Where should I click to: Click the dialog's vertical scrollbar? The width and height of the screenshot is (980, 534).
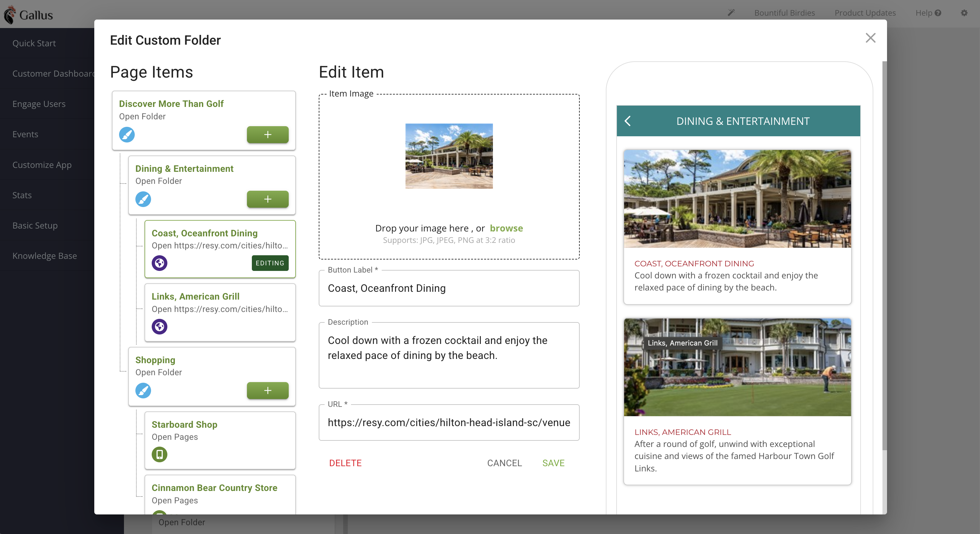(x=884, y=255)
